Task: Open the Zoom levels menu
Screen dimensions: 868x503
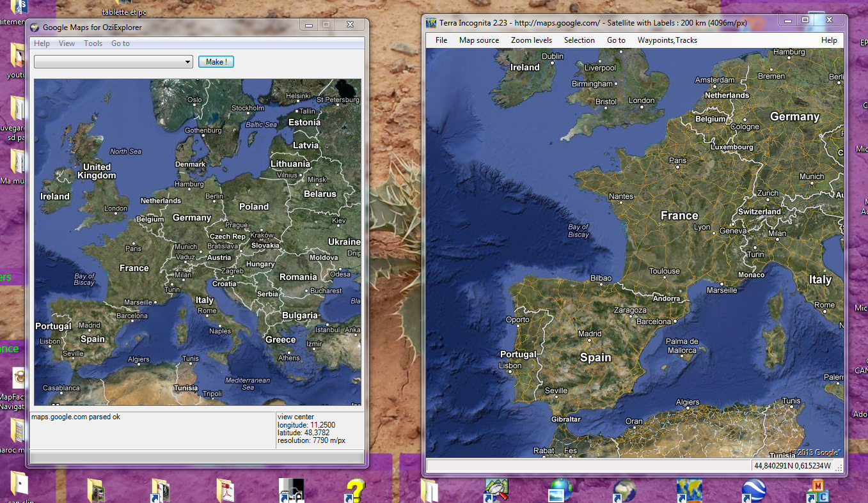Action: (531, 40)
